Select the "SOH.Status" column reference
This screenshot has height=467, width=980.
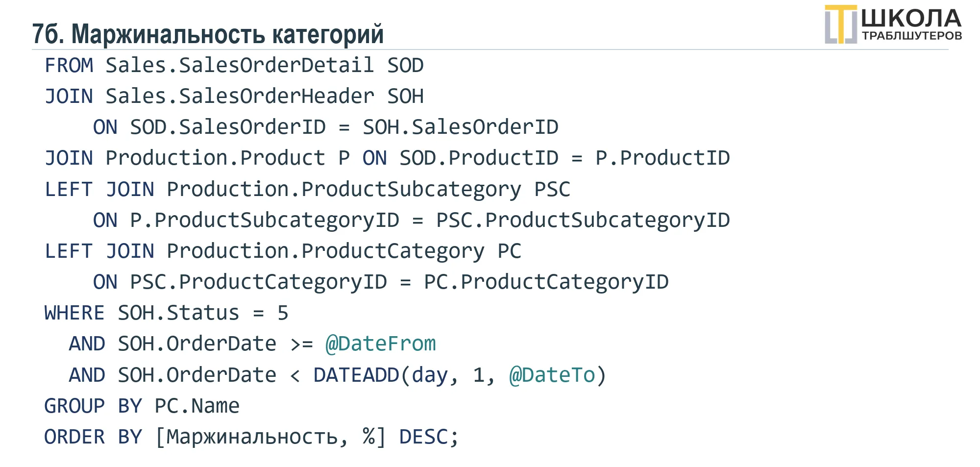[179, 313]
